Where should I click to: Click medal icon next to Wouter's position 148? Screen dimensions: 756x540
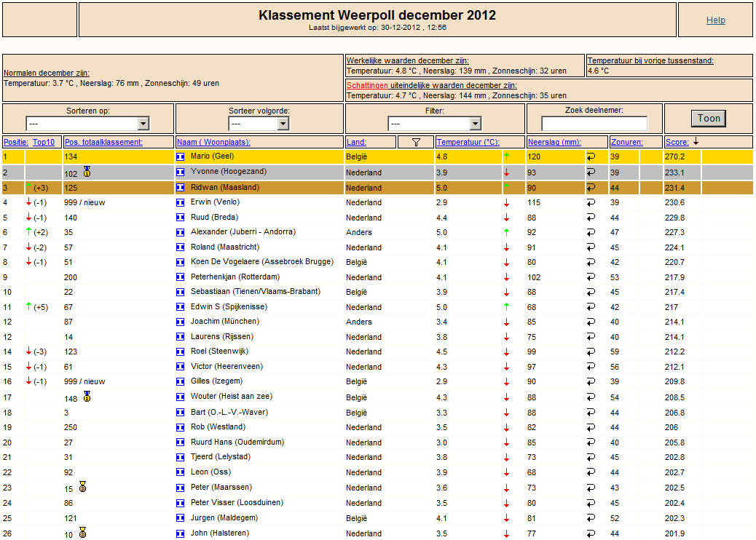tap(87, 397)
